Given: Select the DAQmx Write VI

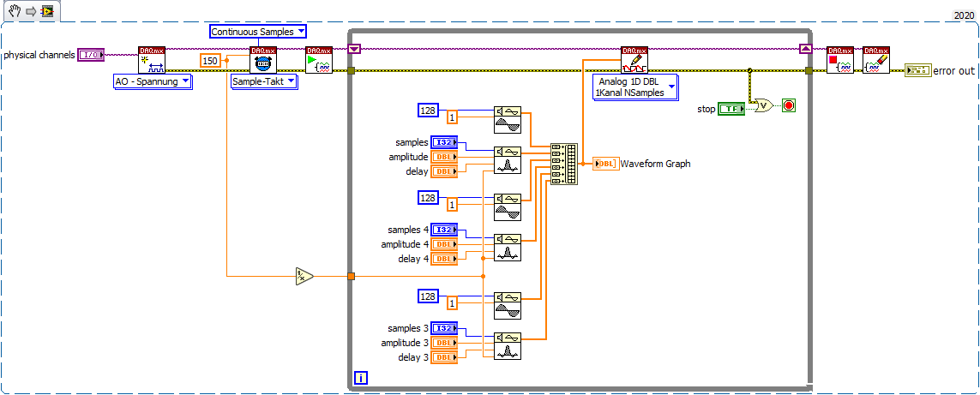Looking at the screenshot, I should 634,60.
